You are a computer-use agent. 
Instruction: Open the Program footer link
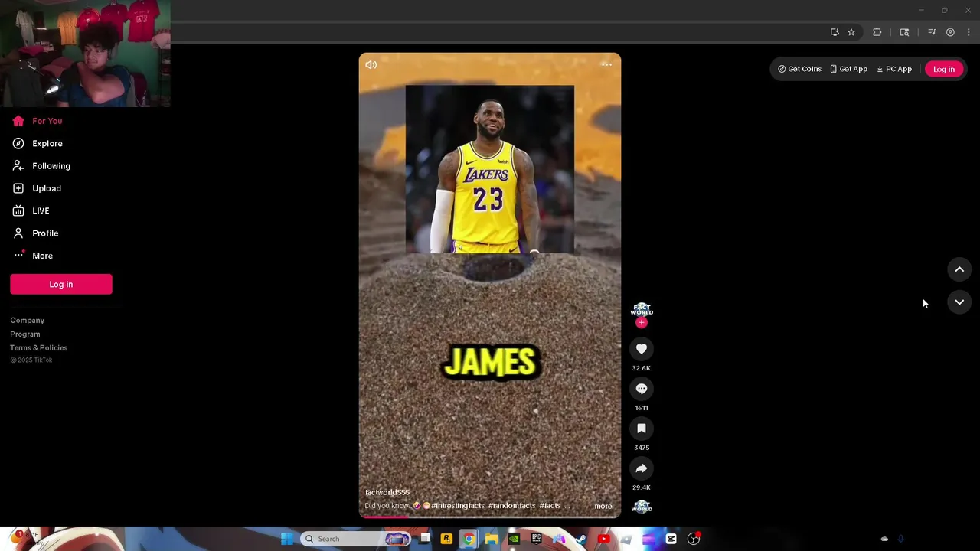pos(25,334)
